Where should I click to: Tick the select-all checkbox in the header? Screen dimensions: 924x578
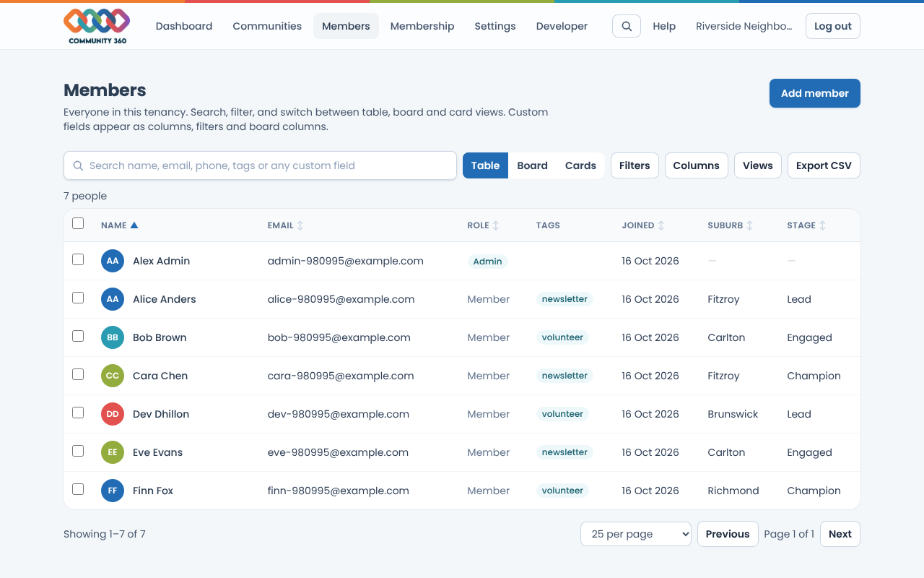pyautogui.click(x=78, y=223)
